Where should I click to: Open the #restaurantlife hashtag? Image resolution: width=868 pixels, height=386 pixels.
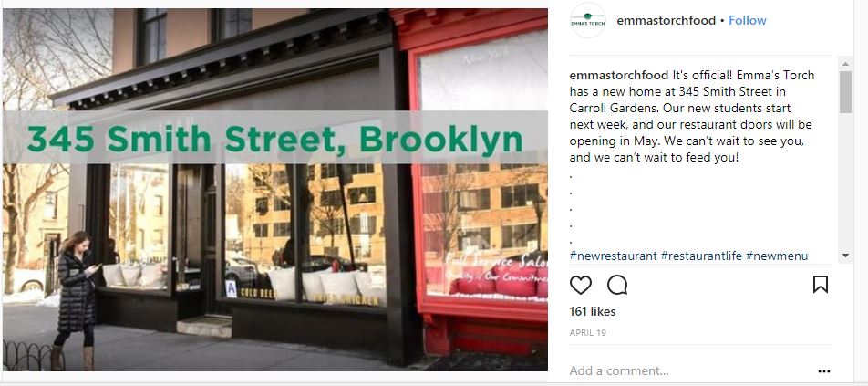[701, 256]
